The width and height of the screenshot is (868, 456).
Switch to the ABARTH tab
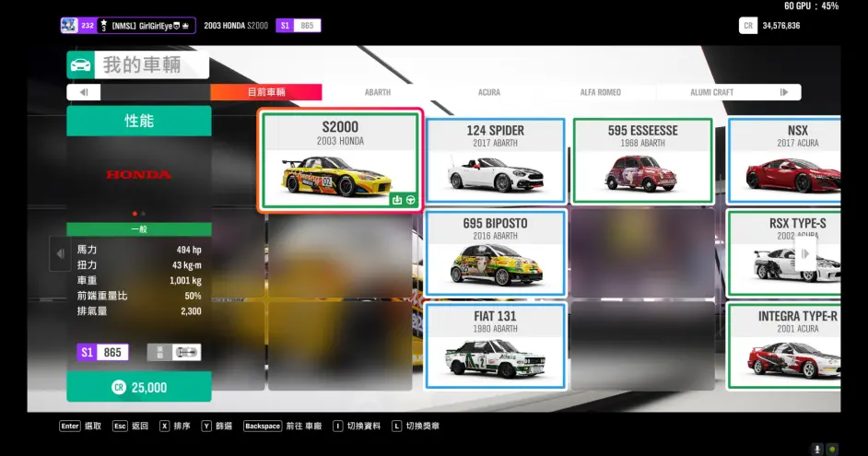(378, 92)
